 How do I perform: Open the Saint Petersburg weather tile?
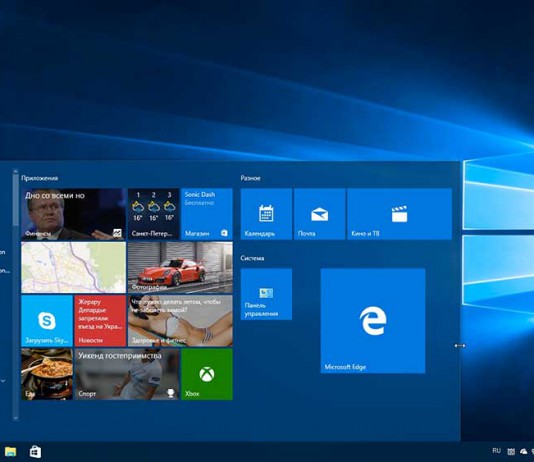coord(154,214)
